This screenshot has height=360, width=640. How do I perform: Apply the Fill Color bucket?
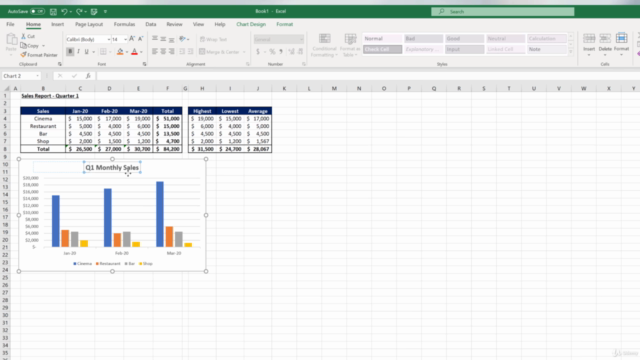click(120, 52)
